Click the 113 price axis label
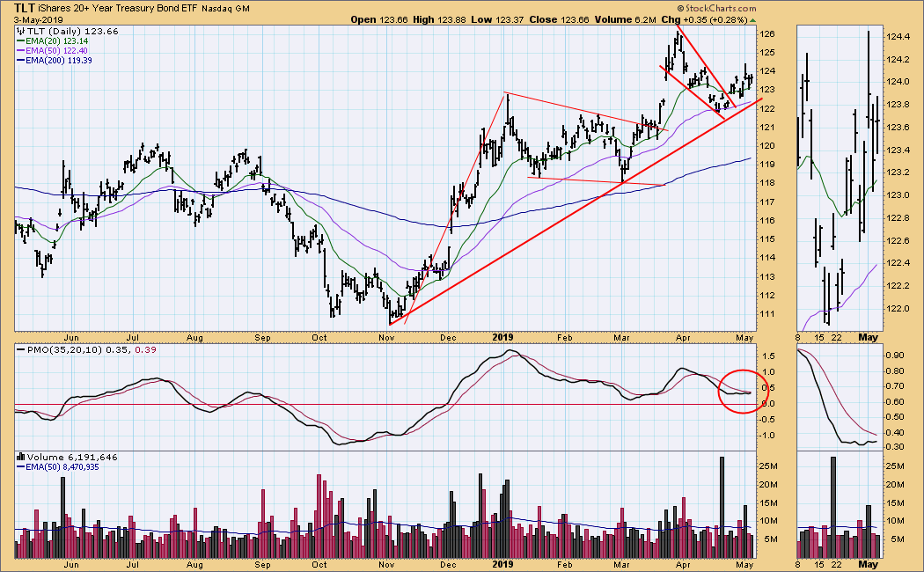 coord(767,277)
